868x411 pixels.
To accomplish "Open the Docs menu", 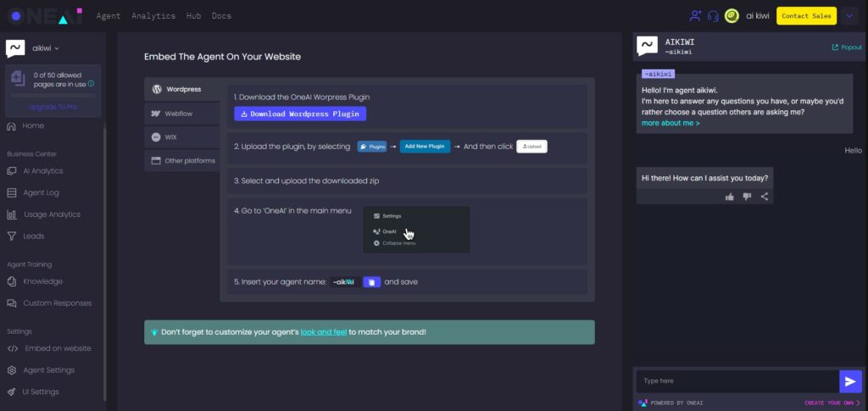I will point(221,16).
